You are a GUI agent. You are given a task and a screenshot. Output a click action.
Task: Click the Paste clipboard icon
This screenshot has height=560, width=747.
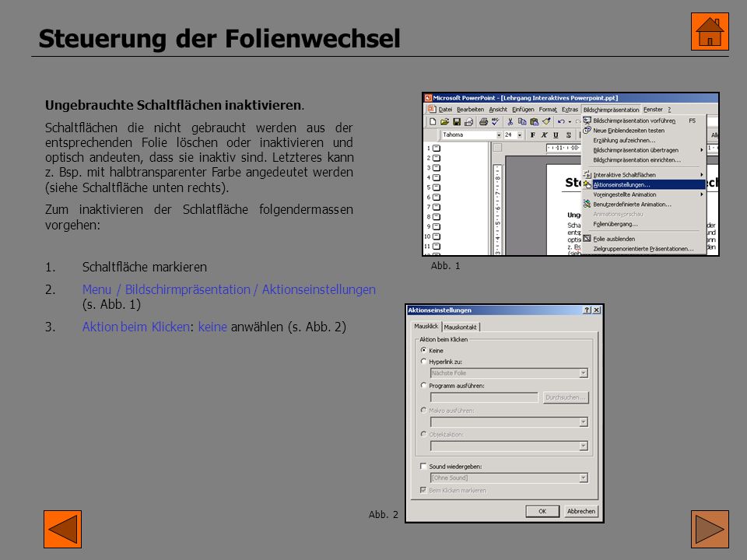(x=534, y=122)
